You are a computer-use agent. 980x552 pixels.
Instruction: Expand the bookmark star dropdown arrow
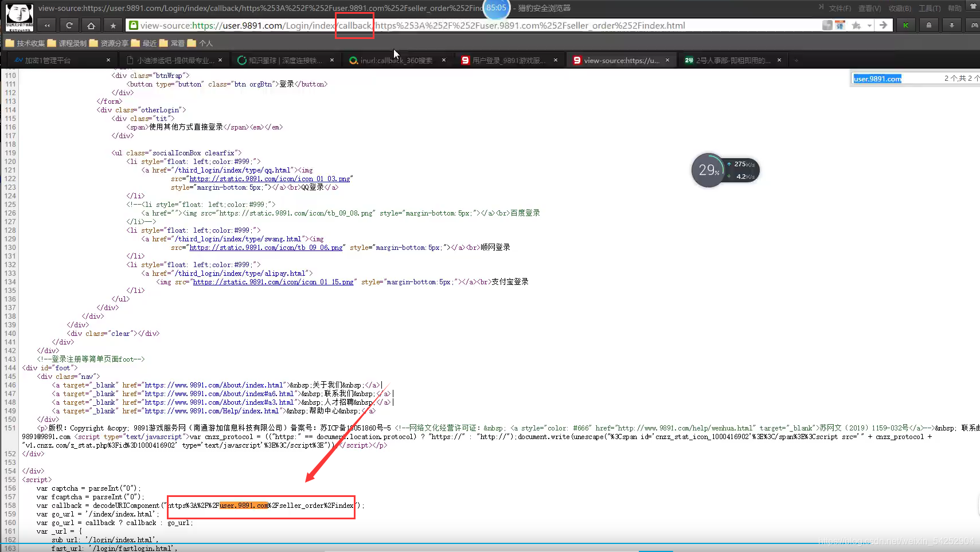pos(869,25)
